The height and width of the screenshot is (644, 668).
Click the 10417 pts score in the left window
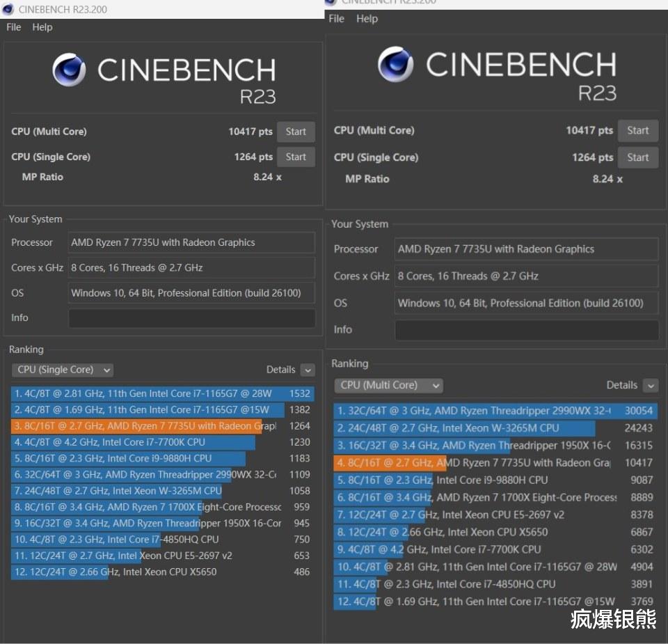(250, 132)
